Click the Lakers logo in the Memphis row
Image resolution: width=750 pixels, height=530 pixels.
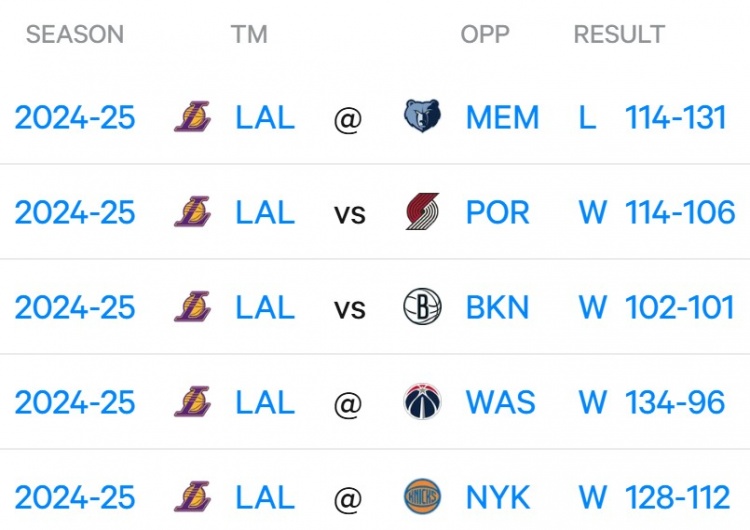click(193, 117)
